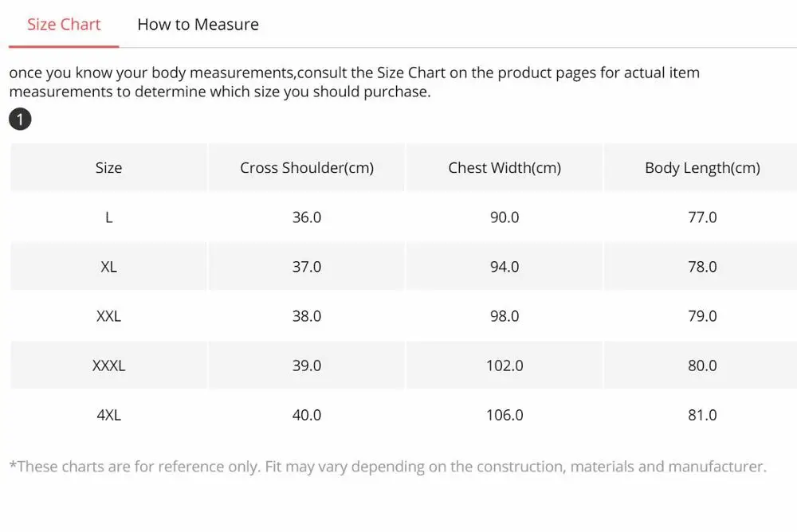This screenshot has height=532, width=797.
Task: Select the XXL size row label
Action: (108, 316)
